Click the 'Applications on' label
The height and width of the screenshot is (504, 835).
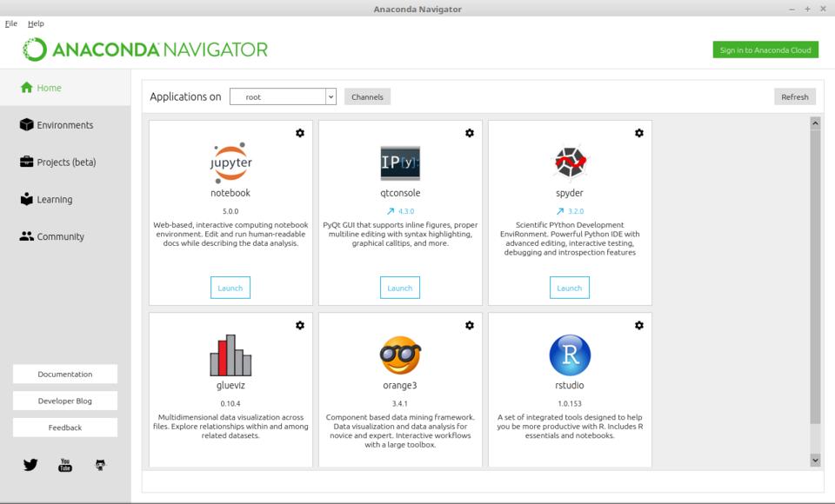(185, 96)
